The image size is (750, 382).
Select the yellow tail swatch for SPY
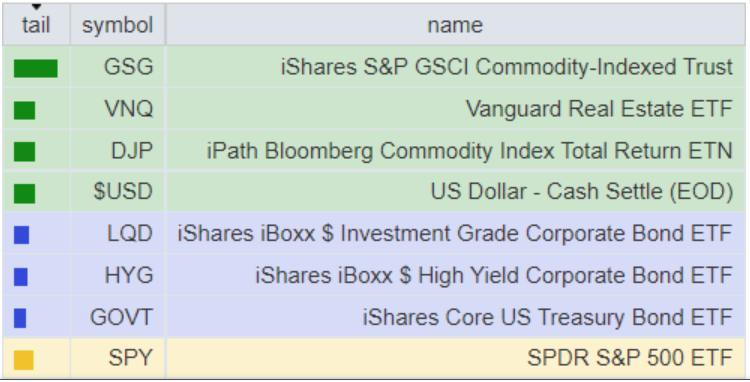point(23,360)
